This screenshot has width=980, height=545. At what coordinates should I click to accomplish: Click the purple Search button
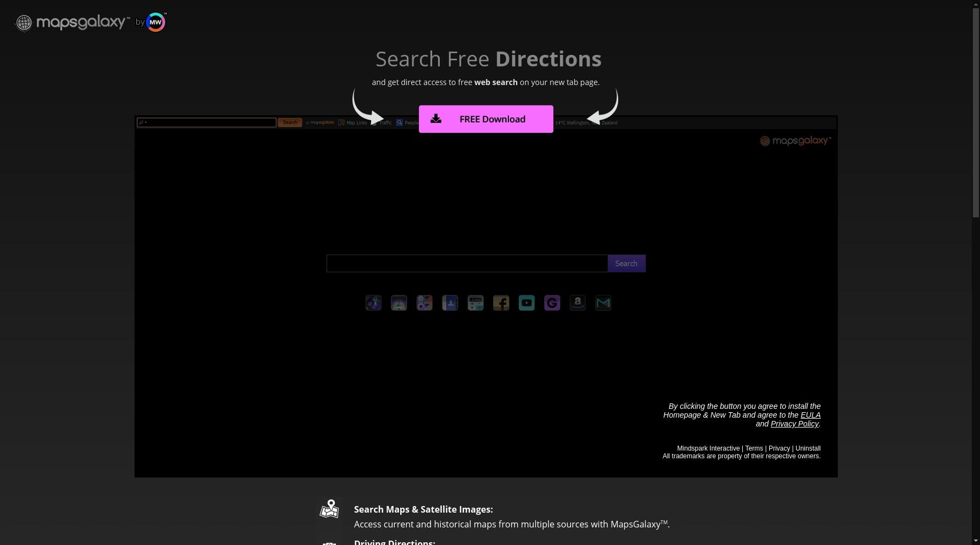(x=626, y=263)
